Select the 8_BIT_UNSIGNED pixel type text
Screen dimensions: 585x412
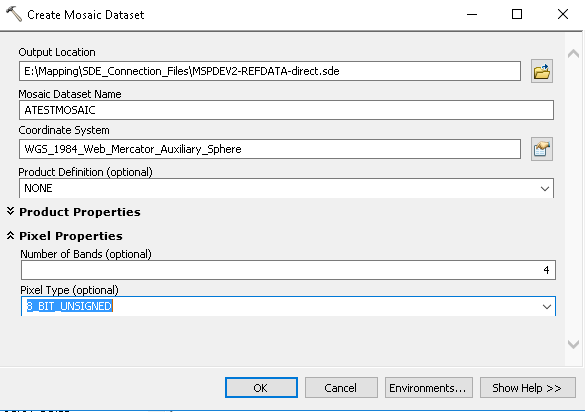[x=69, y=306]
